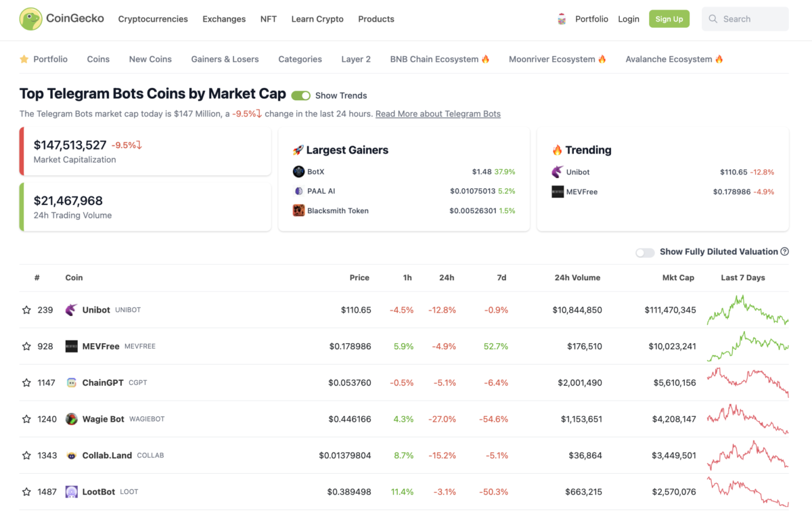Screen dimensions: 812x513
Task: Expand the Learn Crypto menu
Action: (x=317, y=19)
